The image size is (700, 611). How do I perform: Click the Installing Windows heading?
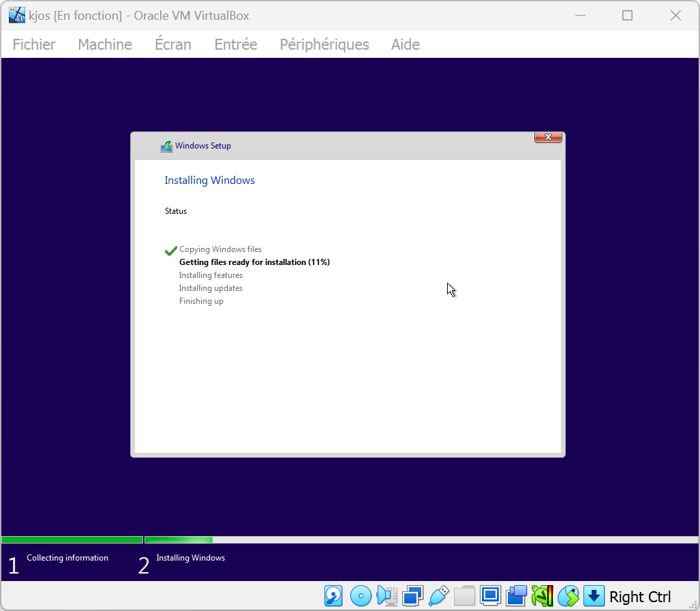209,181
